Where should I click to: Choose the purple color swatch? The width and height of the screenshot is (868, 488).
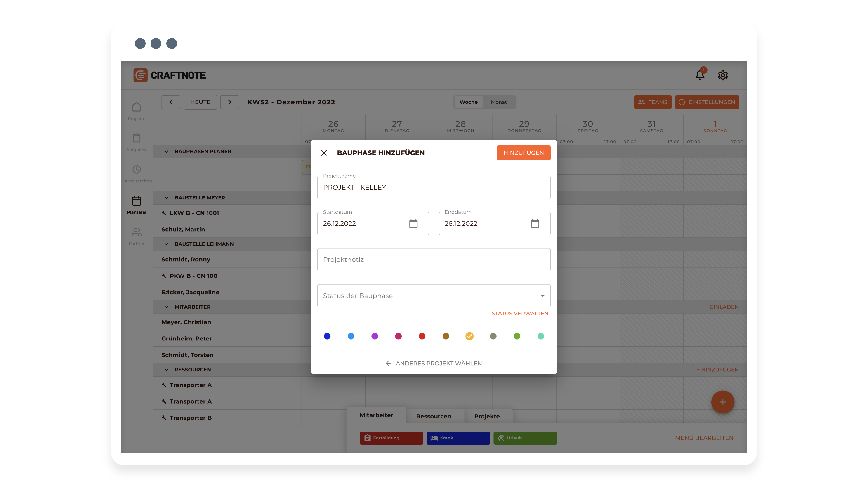pyautogui.click(x=374, y=336)
